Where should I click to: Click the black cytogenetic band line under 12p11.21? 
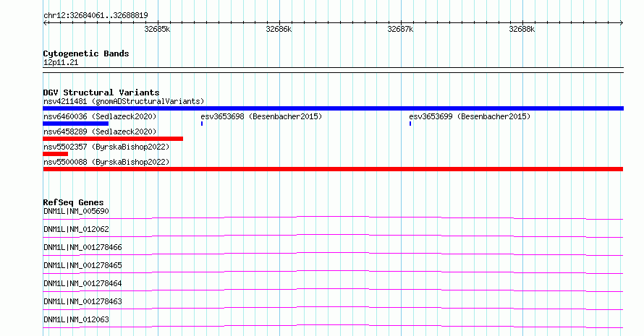point(333,70)
